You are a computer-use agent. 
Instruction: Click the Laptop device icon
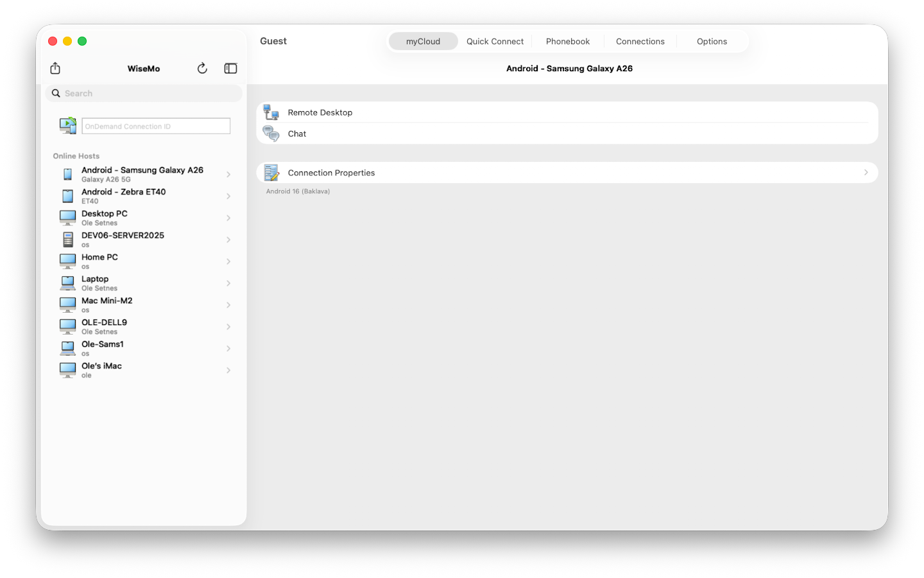click(x=67, y=283)
